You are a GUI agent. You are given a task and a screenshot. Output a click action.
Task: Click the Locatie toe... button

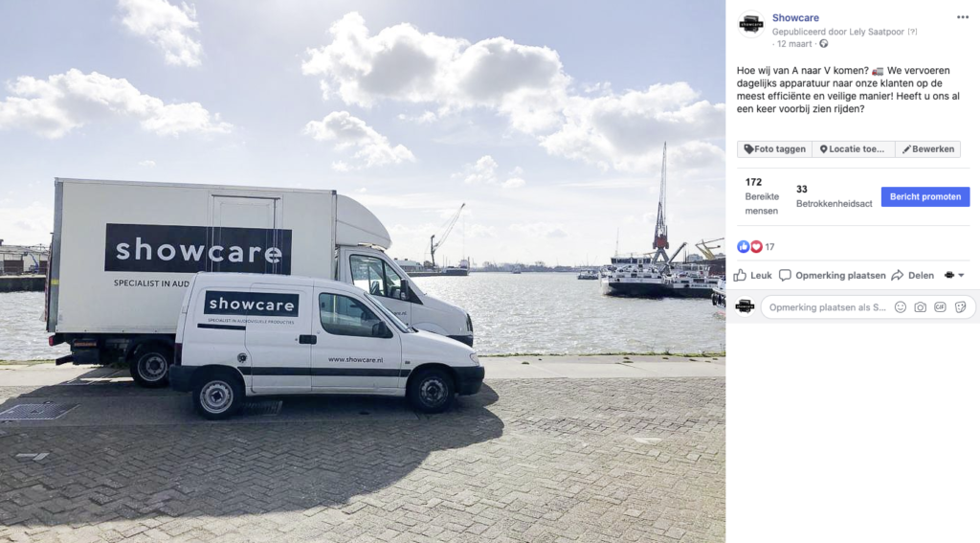point(853,148)
